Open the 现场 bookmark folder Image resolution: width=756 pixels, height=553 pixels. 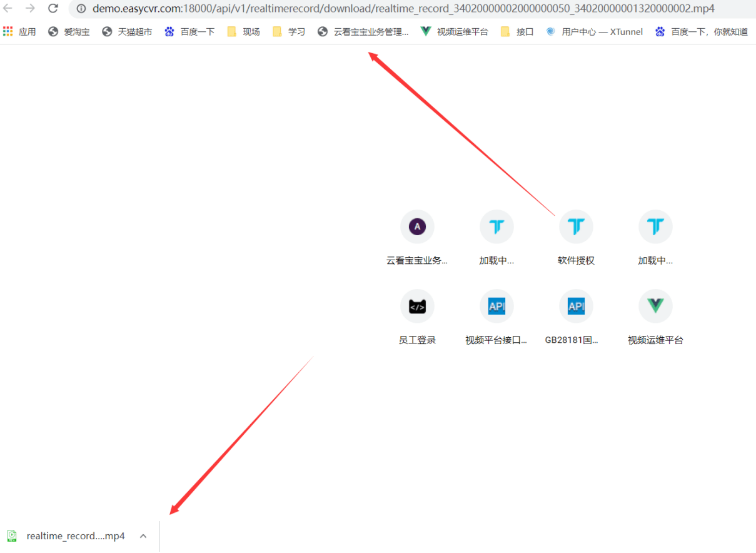tap(243, 32)
